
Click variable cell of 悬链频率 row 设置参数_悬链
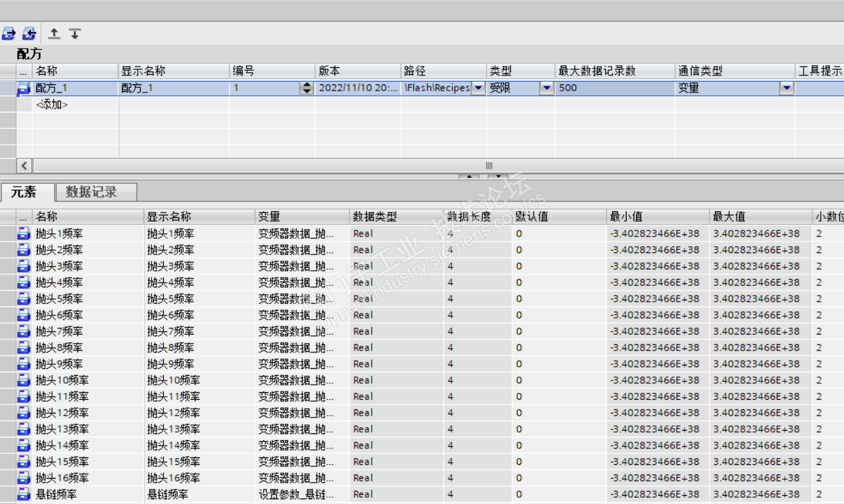coord(302,494)
